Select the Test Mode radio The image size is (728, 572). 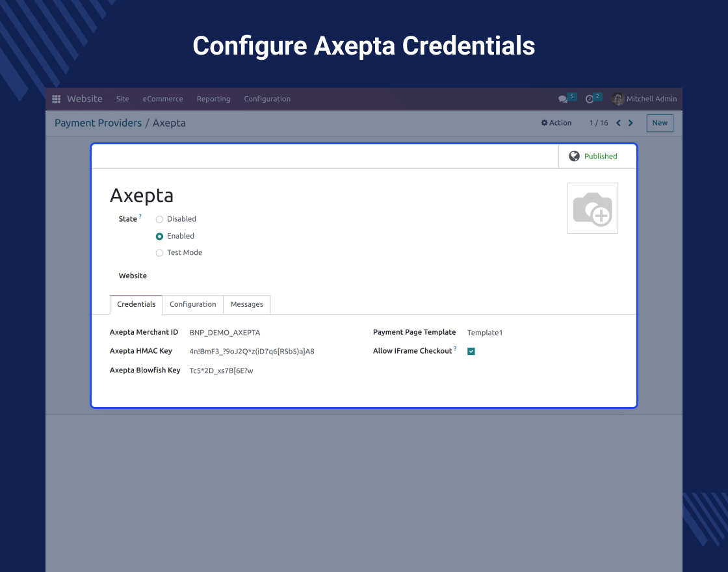(x=159, y=253)
